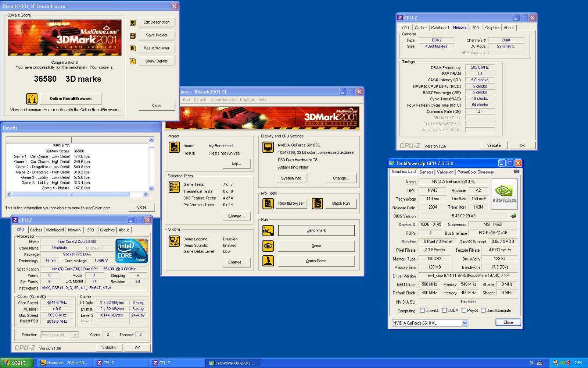
Task: Click the red shield tray icon
Action: point(568,363)
